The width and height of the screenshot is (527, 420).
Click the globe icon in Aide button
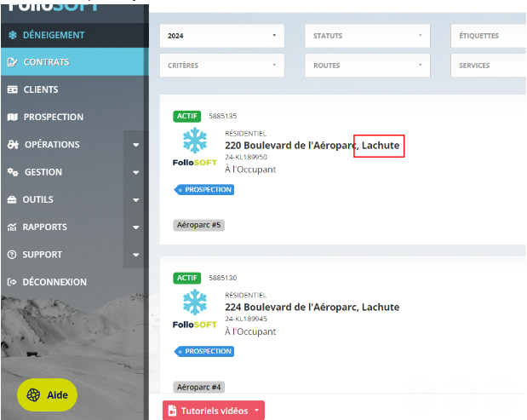coord(33,394)
